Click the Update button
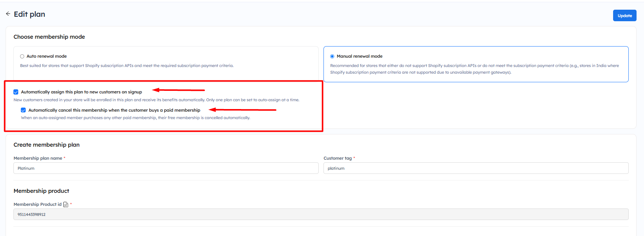 click(625, 16)
